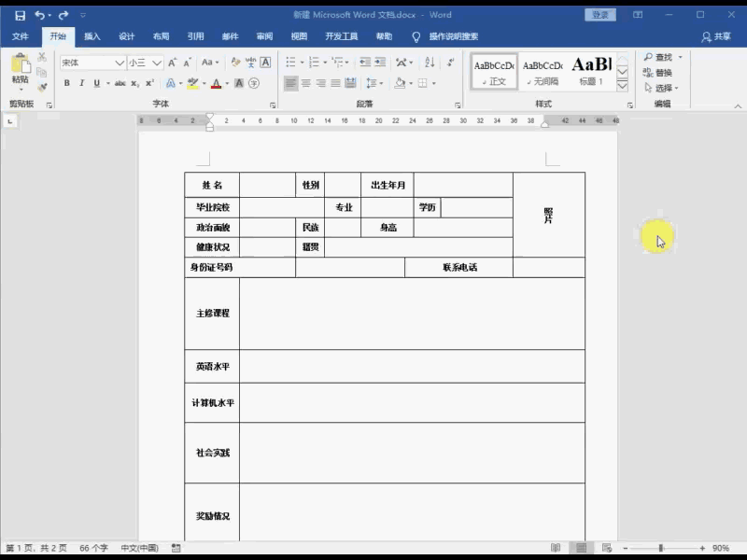Click the 90% zoom level text
The height and width of the screenshot is (560, 747).
pyautogui.click(x=721, y=548)
